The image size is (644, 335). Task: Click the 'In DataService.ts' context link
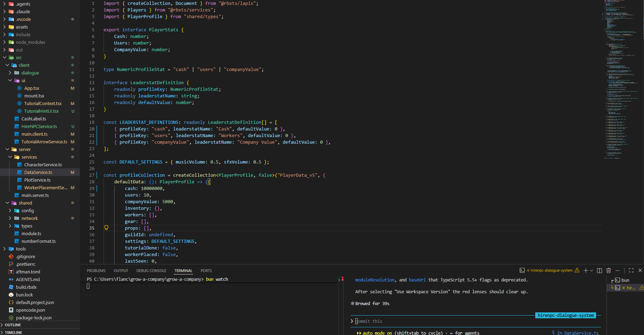click(578, 333)
